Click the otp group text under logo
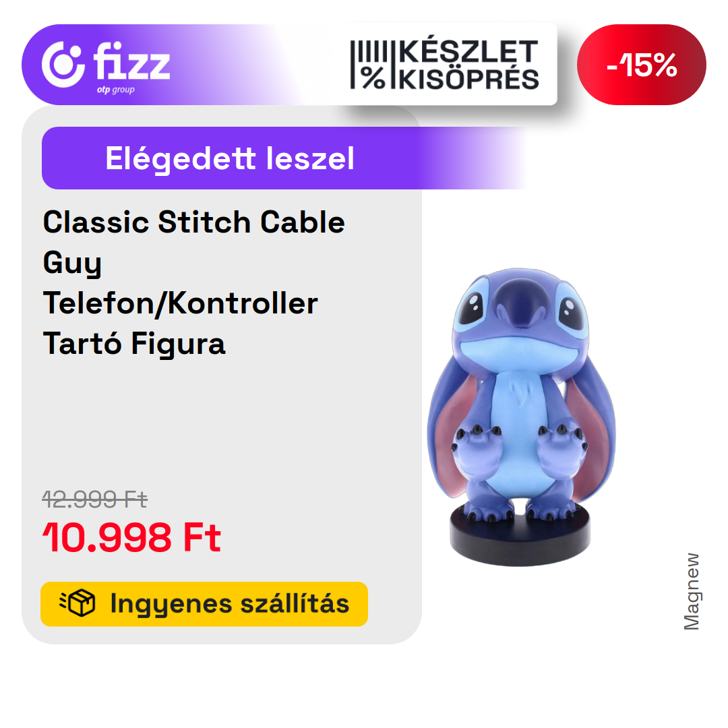Image resolution: width=728 pixels, height=728 pixels. pos(116,90)
